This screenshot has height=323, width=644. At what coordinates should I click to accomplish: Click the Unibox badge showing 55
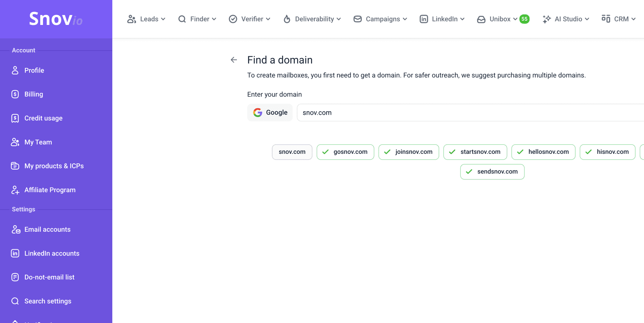524,19
